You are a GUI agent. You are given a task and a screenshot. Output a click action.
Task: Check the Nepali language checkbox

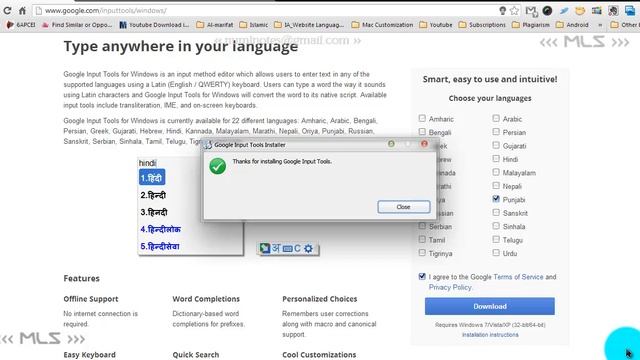(496, 186)
